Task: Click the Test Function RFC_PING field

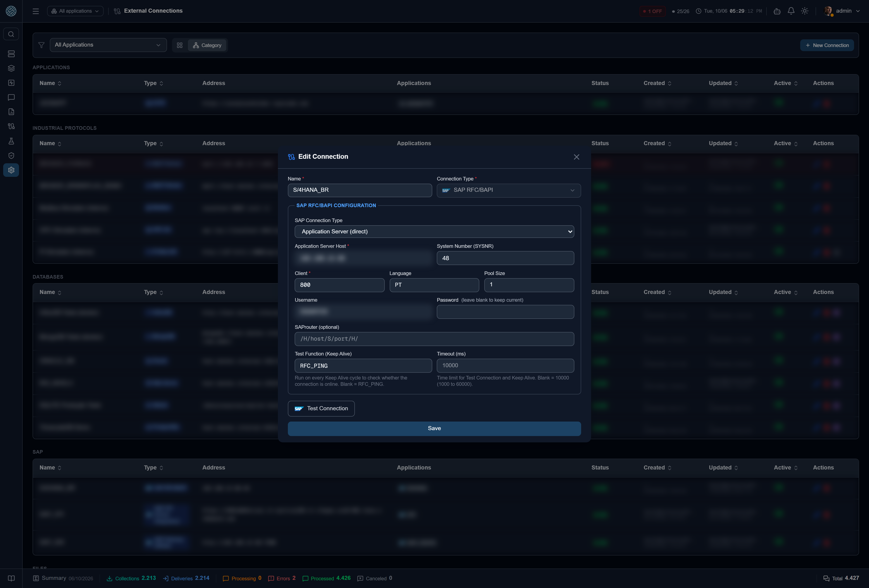Action: click(x=363, y=366)
